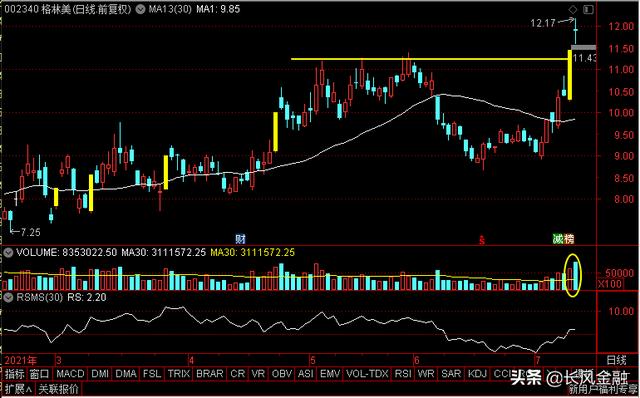640x398 pixels.
Task: Click the RS: 2.20 readout
Action: (87, 297)
